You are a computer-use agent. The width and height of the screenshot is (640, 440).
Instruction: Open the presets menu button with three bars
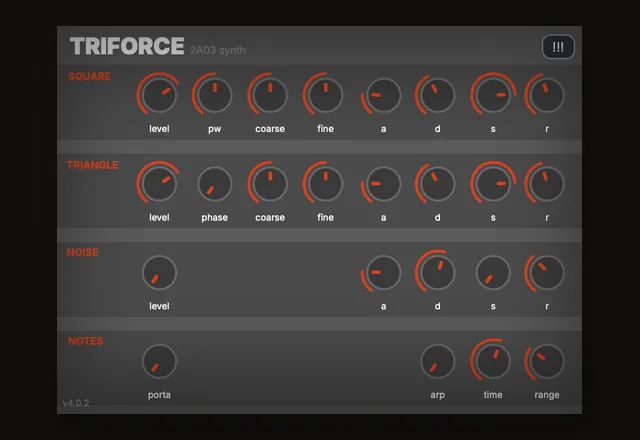click(x=558, y=47)
